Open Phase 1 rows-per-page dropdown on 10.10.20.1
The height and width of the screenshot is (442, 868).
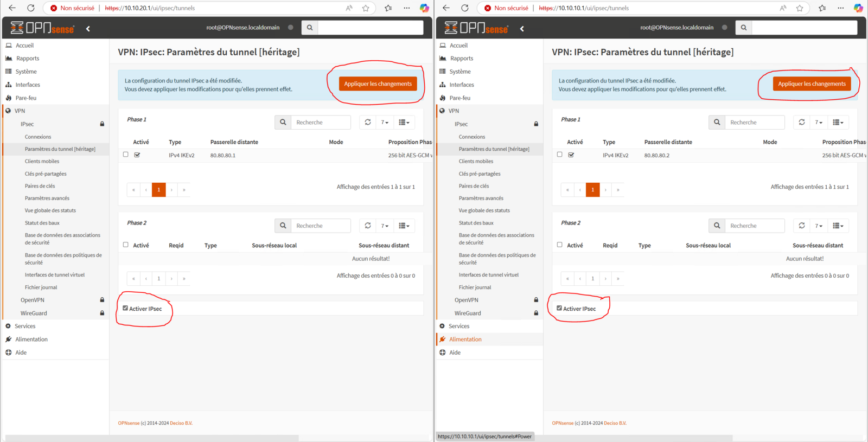pyautogui.click(x=385, y=122)
